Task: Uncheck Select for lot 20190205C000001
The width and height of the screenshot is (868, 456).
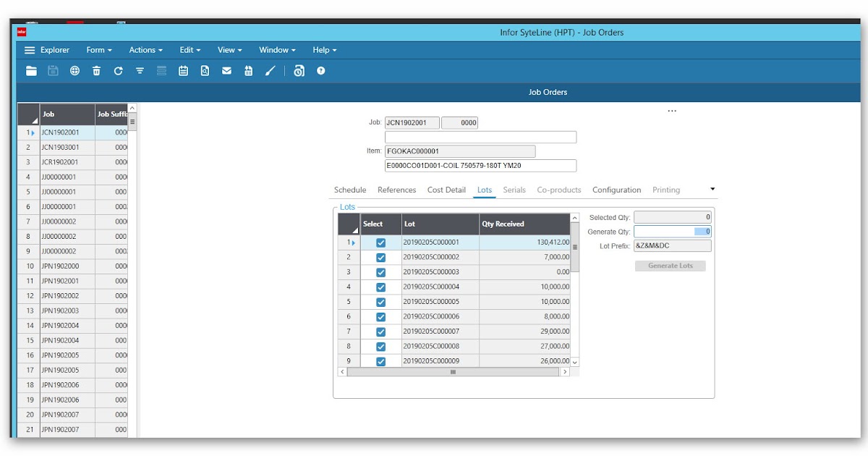Action: [380, 242]
